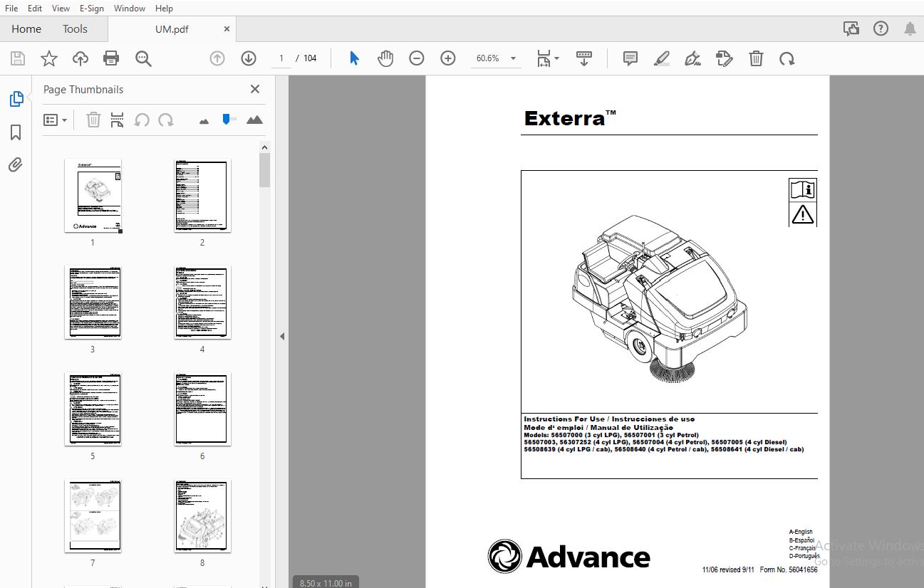Select page 3 thumbnail

coord(93,303)
